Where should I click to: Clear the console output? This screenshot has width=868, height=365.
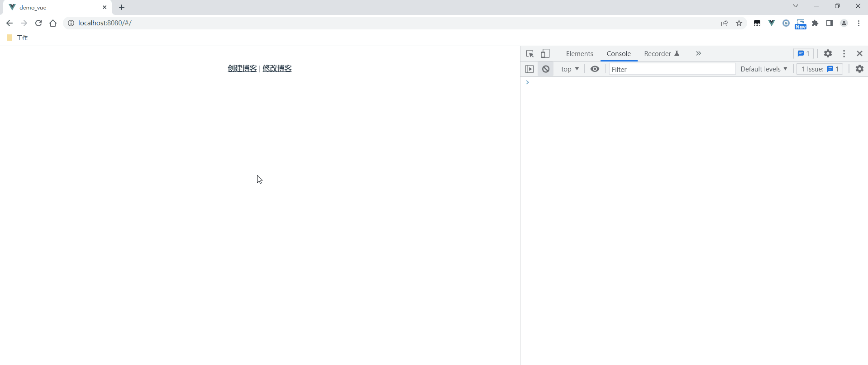pyautogui.click(x=546, y=69)
